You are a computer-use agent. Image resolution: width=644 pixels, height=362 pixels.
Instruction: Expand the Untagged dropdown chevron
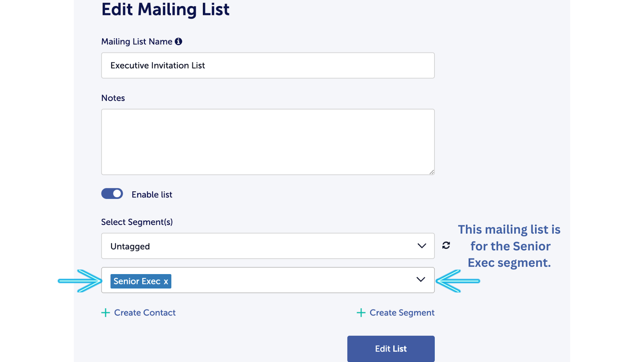(422, 246)
